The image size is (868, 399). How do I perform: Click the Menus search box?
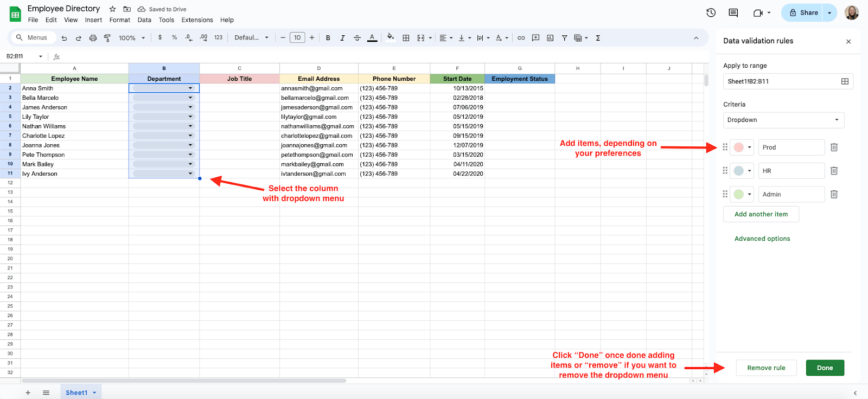pyautogui.click(x=33, y=37)
